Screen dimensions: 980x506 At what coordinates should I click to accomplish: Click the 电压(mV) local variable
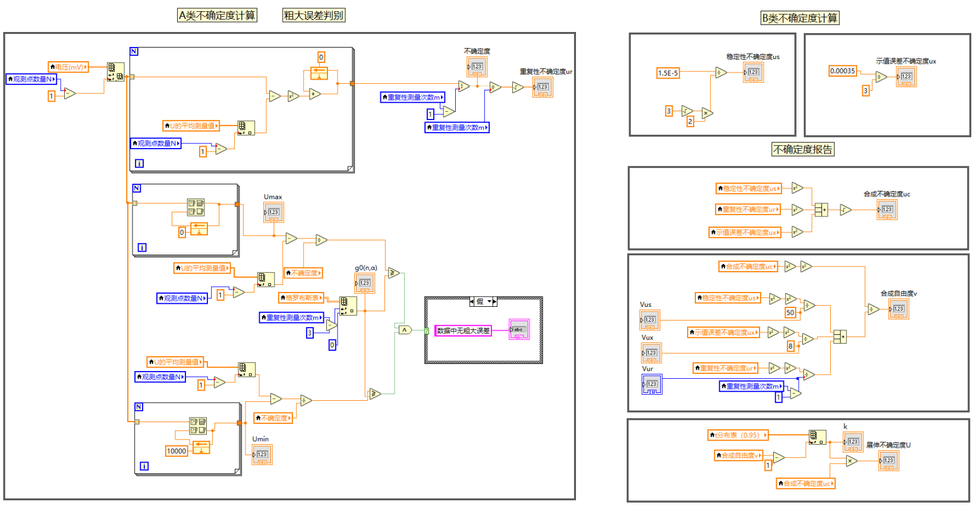click(x=68, y=67)
